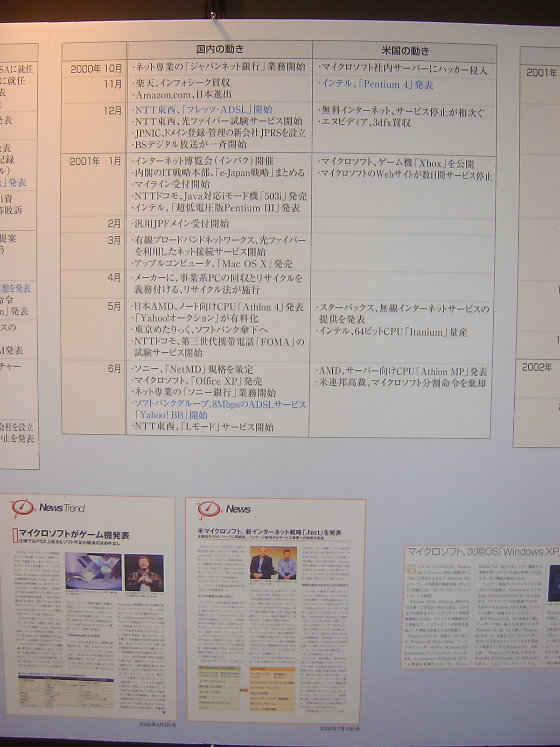Click "無料インターネット、サービス停止が相次ぐ"
The image size is (560, 747).
[401, 112]
